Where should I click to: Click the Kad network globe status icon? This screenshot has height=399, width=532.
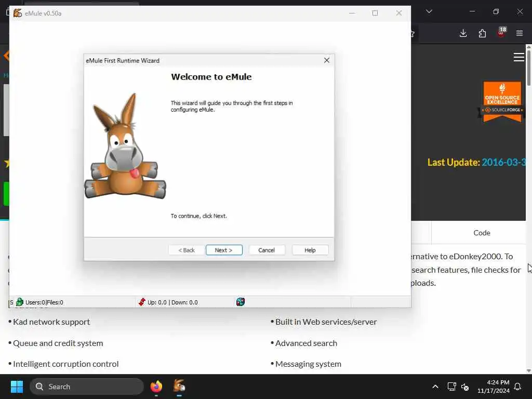point(240,302)
